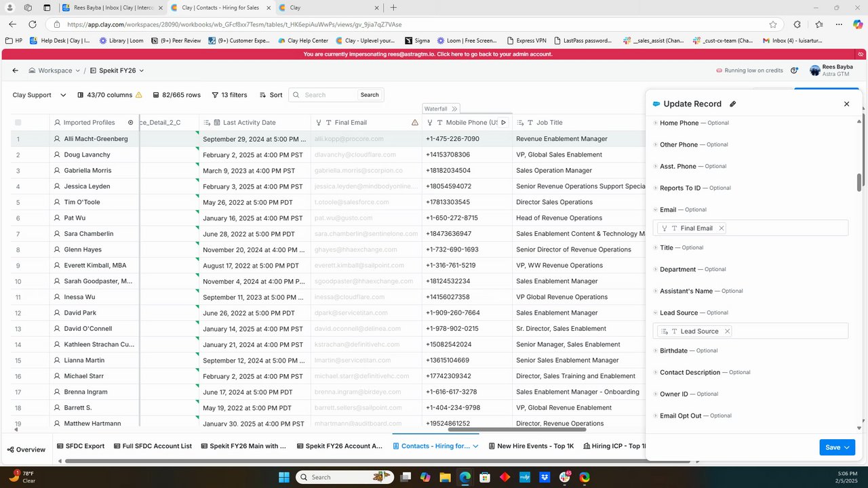
Task: Open Microsoft Store from the taskbar
Action: click(485, 477)
